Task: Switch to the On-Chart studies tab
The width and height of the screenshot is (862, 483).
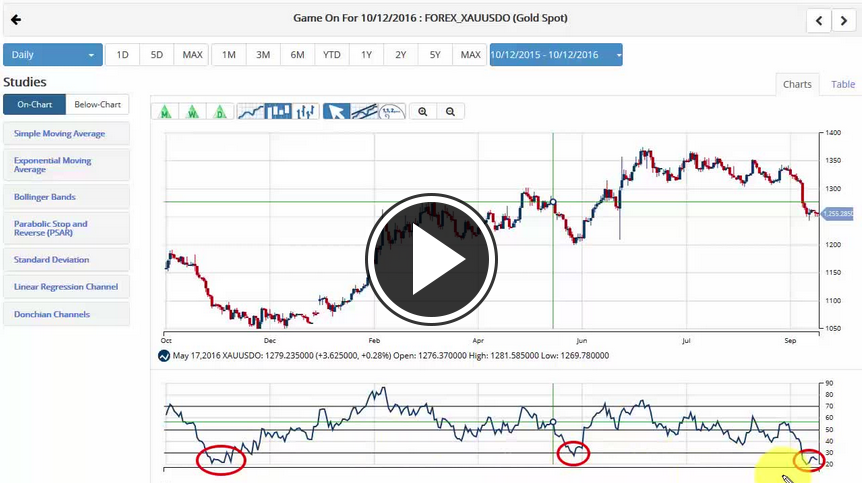Action: (35, 104)
